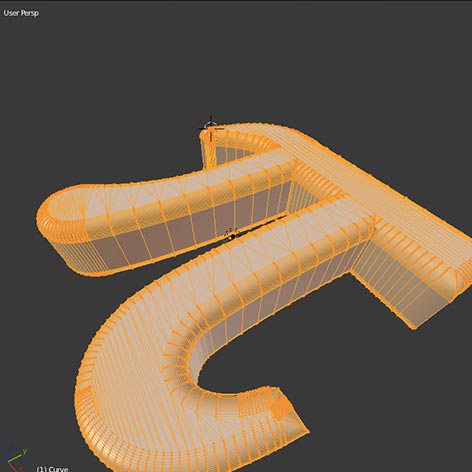
Task: Click the "(1) Curve" object name label
Action: (52, 469)
